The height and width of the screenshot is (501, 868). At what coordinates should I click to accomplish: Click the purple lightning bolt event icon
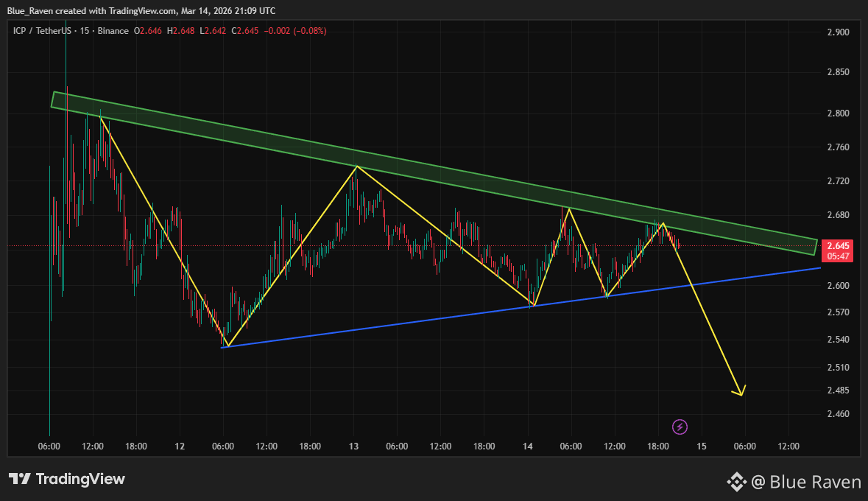click(680, 427)
